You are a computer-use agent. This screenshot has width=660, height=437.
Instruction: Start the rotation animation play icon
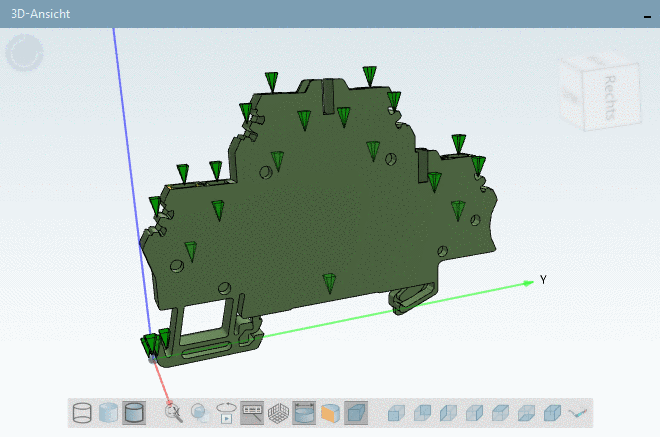(x=226, y=413)
